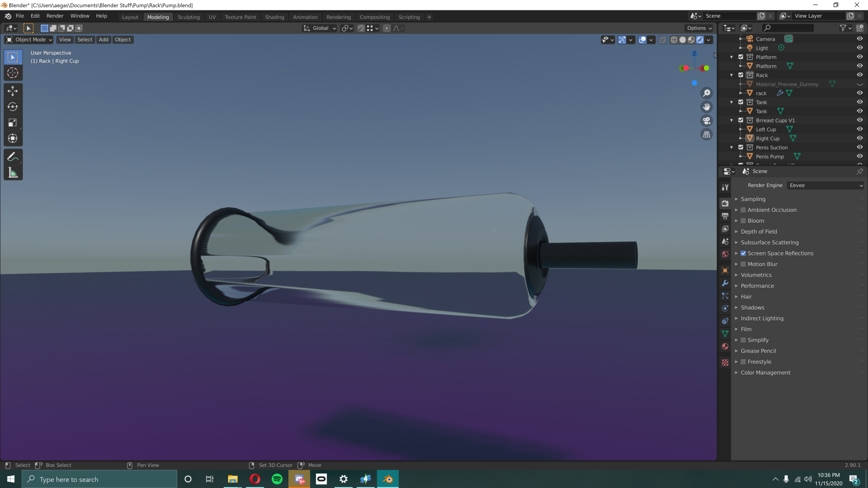Click the Scene name field in top bar
The width and height of the screenshot is (868, 488).
(729, 16)
